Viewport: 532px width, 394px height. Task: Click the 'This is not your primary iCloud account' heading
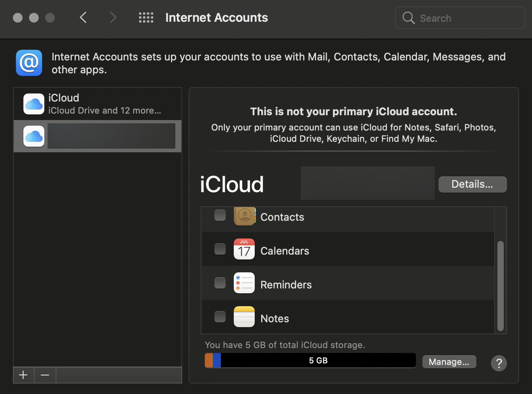coord(353,112)
